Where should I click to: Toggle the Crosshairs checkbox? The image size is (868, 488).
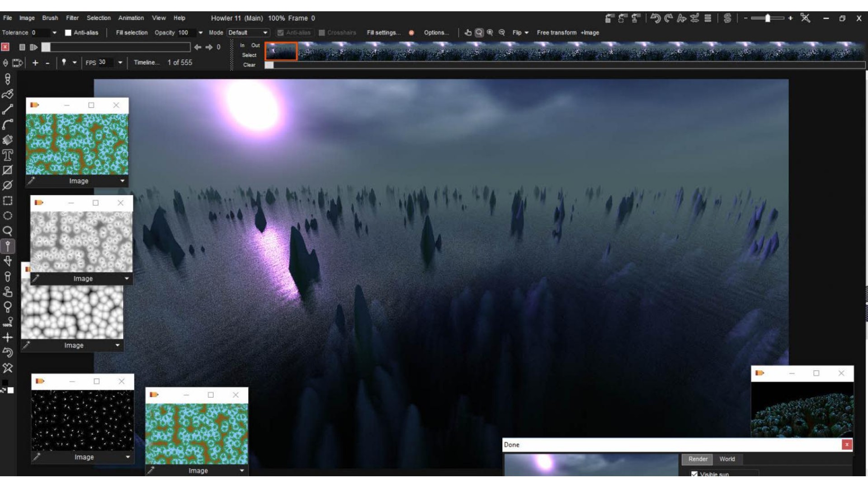pos(322,33)
